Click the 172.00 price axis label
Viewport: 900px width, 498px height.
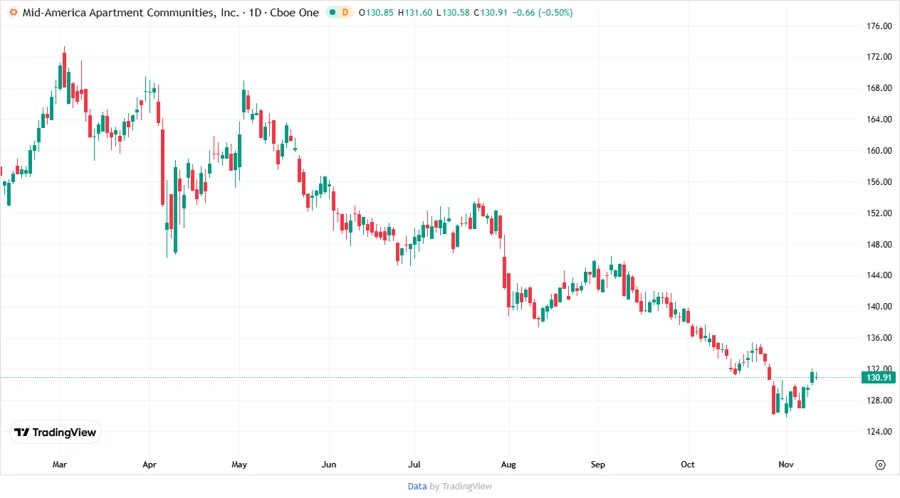click(x=879, y=57)
